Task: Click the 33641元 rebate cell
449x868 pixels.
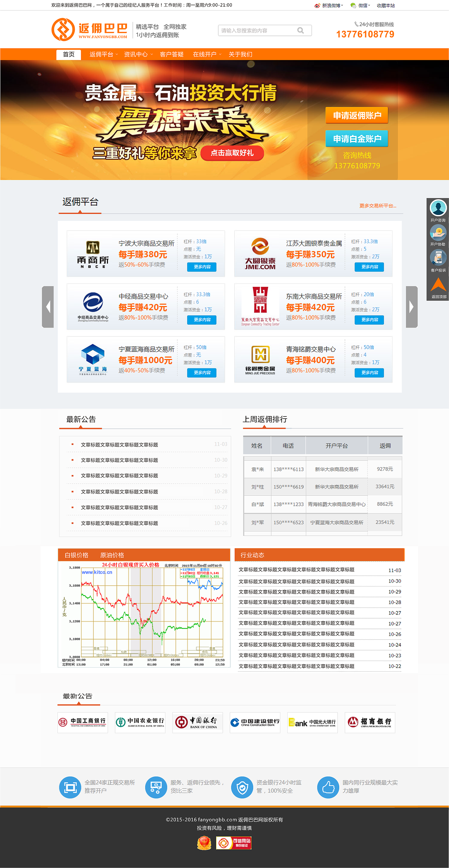Action: click(385, 487)
